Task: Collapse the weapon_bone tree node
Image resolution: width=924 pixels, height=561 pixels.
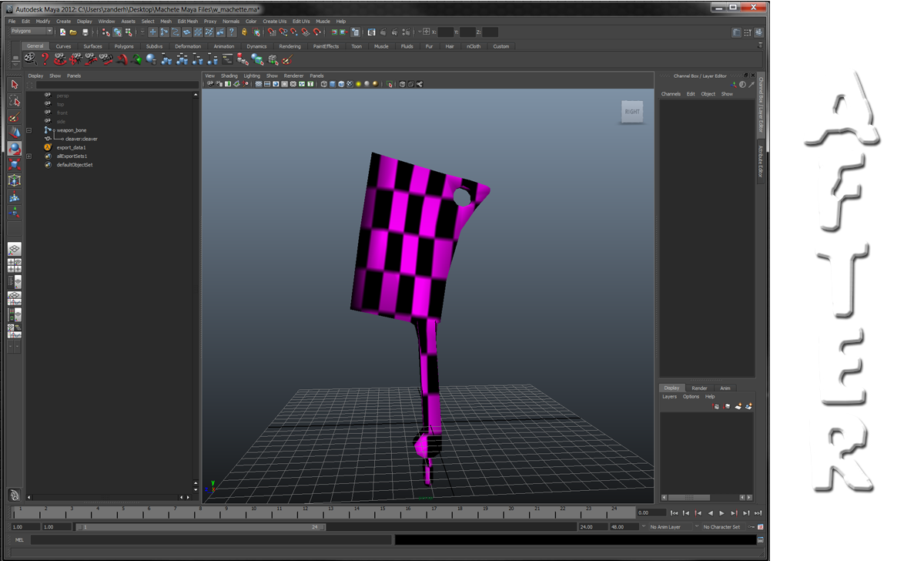Action: coord(28,130)
